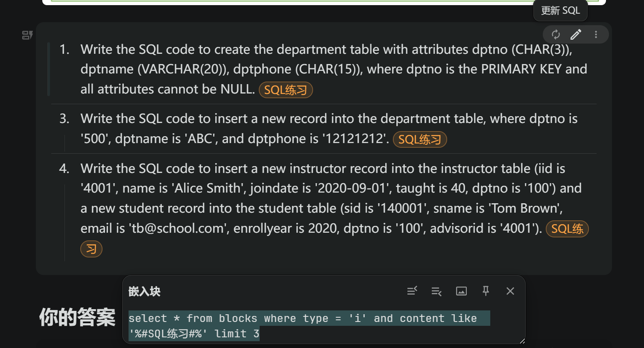Screen dimensions: 644x348
Task: Open the SQL练习 tag on item 4
Action: coord(567,229)
